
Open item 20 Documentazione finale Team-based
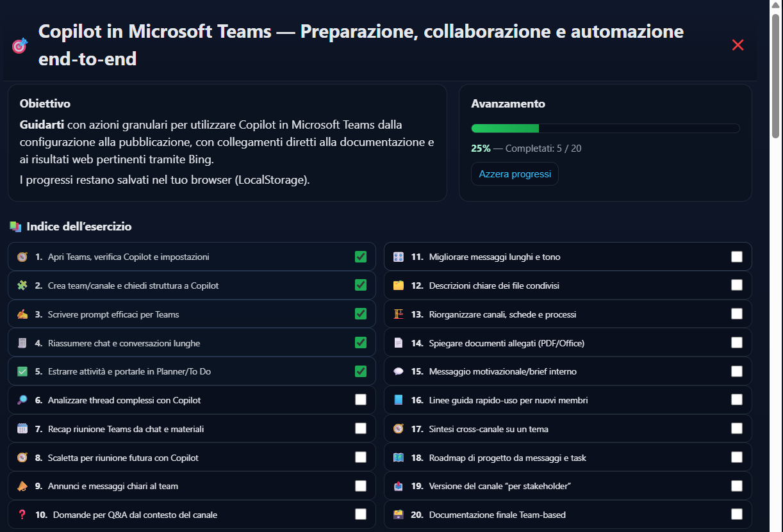pyautogui.click(x=568, y=515)
